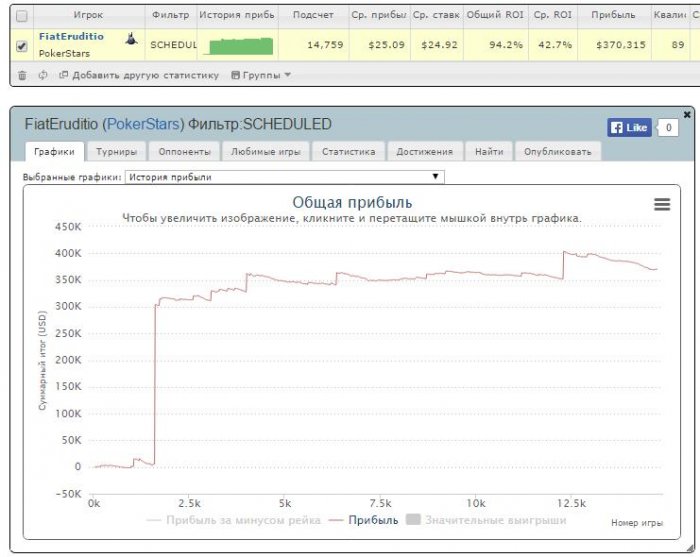This screenshot has width=700, height=557.
Task: Click the Facebook like count 0
Action: pyautogui.click(x=668, y=128)
